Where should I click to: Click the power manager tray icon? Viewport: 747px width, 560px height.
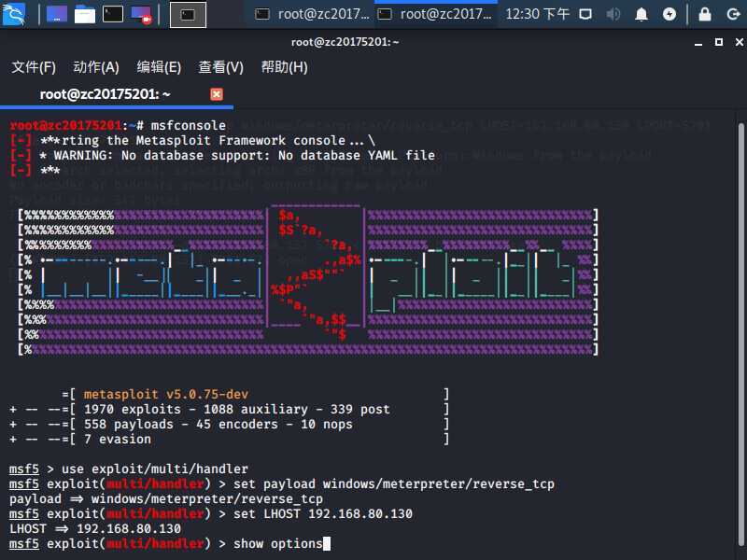(x=669, y=14)
